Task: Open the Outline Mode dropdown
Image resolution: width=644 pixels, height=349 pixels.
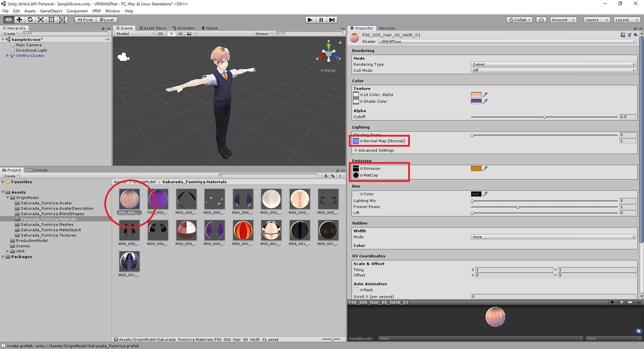Action: coord(554,237)
